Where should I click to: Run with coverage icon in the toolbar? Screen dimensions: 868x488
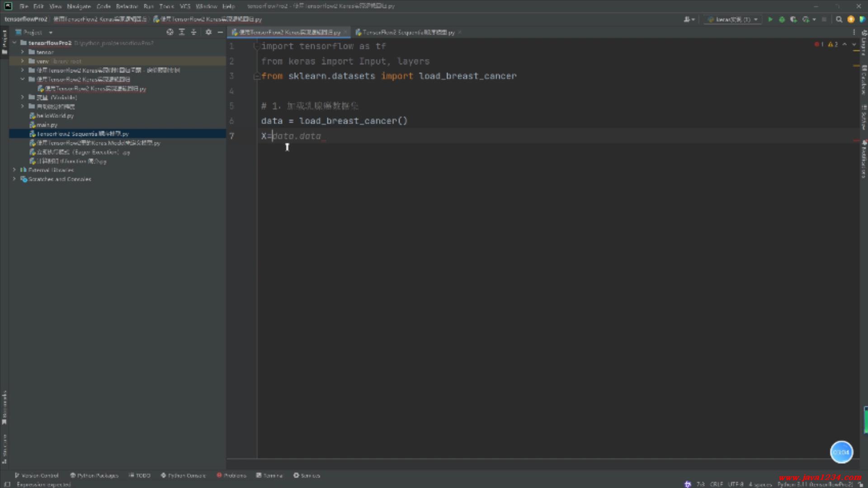[x=793, y=19]
